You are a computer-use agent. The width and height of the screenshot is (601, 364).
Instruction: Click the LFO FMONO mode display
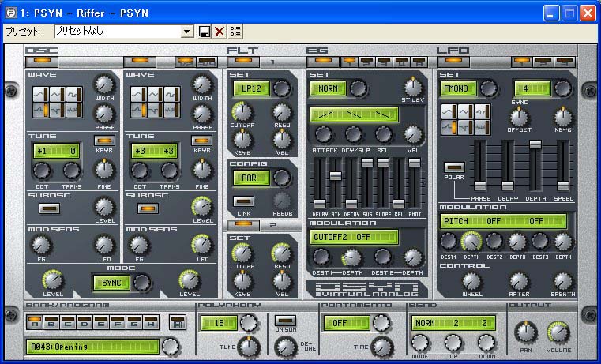[458, 88]
